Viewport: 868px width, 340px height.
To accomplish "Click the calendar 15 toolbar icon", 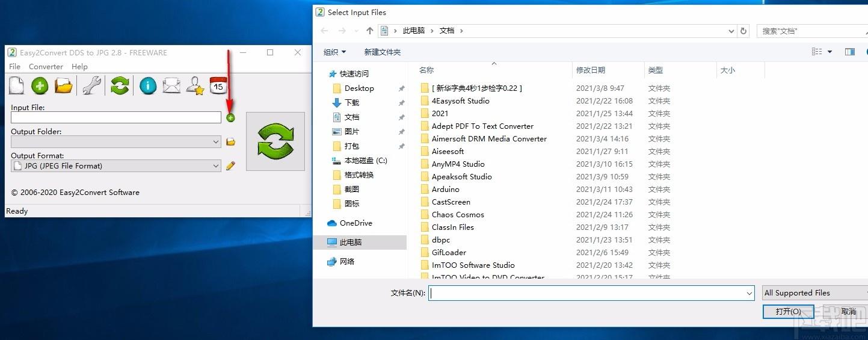I will (x=218, y=86).
